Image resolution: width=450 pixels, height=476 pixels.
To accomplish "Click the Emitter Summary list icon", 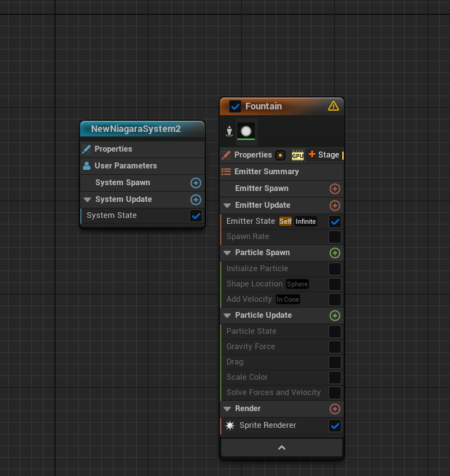I will pyautogui.click(x=226, y=172).
